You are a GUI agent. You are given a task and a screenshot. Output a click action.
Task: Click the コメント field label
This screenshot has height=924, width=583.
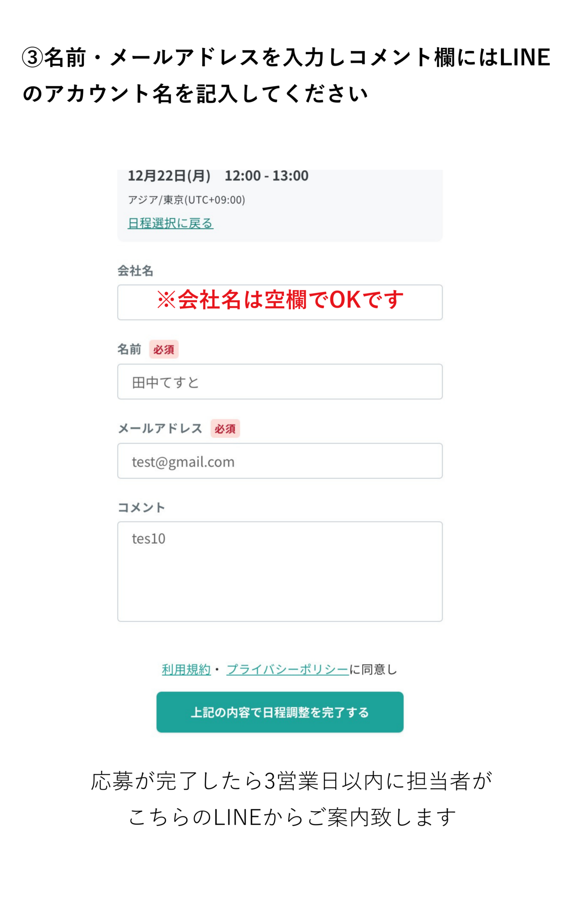pyautogui.click(x=141, y=508)
